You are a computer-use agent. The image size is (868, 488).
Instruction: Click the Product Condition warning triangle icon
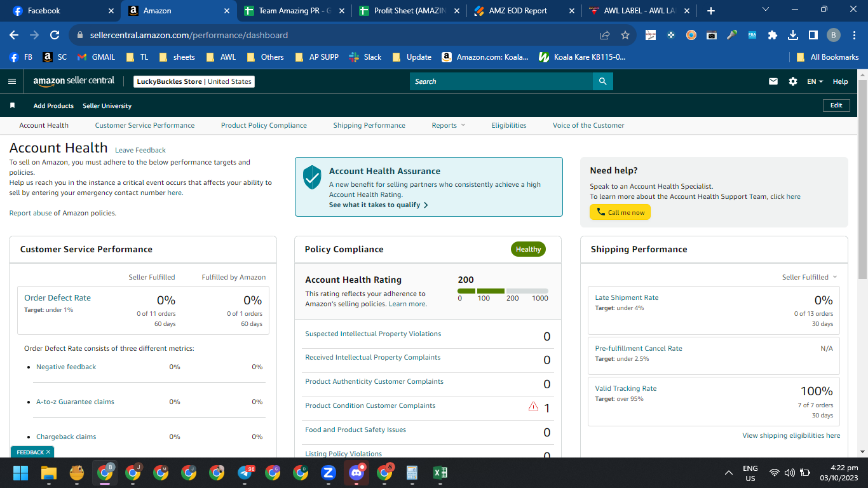(x=533, y=407)
